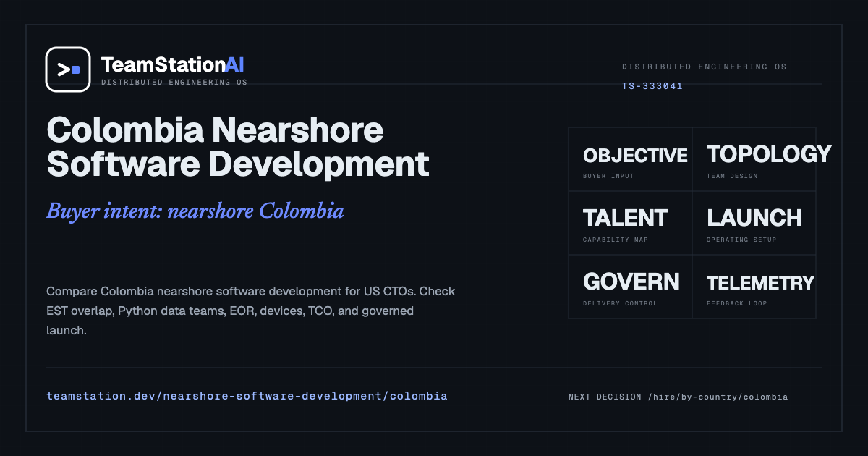Open the TOPOLOGY grid cell
This screenshot has width=868, height=456.
754,159
